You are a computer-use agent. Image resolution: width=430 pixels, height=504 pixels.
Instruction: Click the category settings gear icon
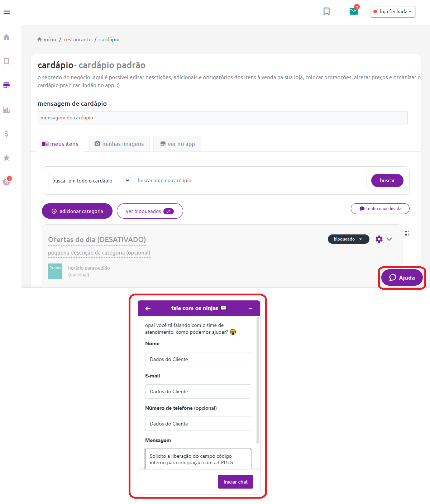point(379,239)
